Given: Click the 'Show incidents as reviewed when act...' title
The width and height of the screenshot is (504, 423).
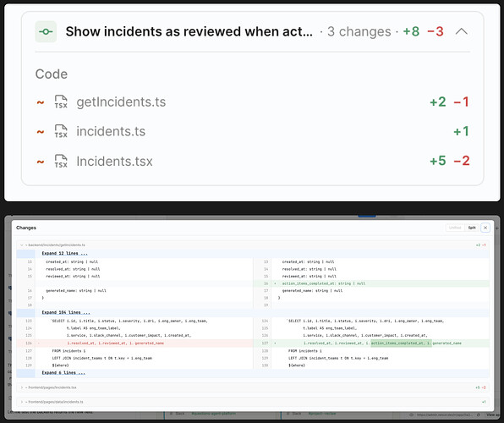Looking at the screenshot, I should (189, 31).
